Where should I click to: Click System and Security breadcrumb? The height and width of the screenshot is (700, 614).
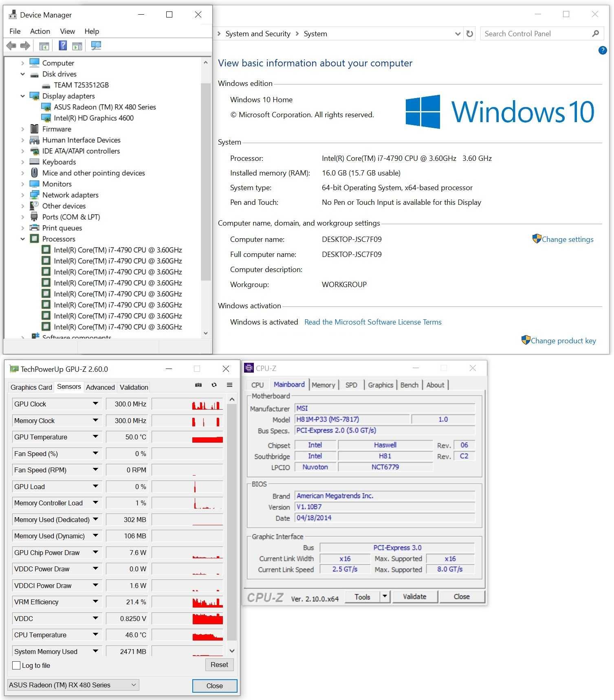tap(258, 34)
